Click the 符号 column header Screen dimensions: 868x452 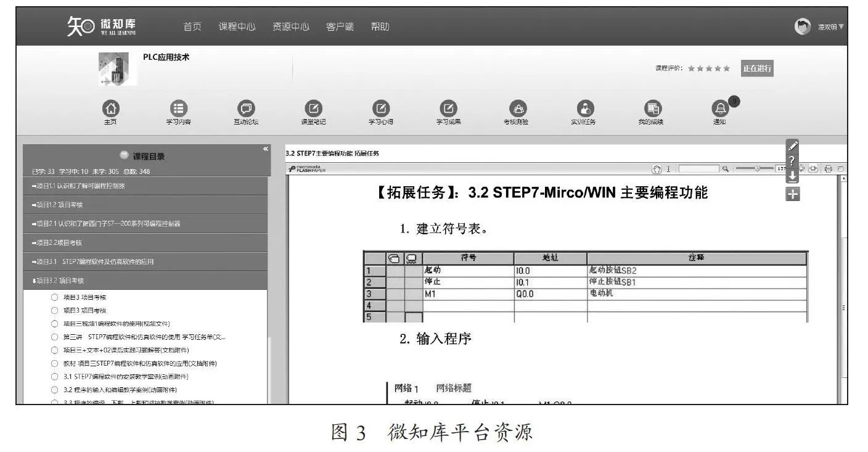tap(468, 258)
